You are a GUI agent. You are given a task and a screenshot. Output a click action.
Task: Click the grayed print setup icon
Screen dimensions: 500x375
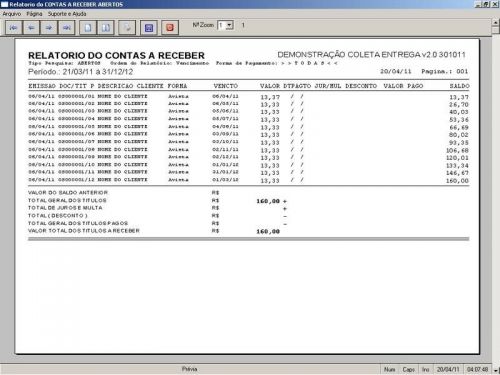(x=127, y=27)
